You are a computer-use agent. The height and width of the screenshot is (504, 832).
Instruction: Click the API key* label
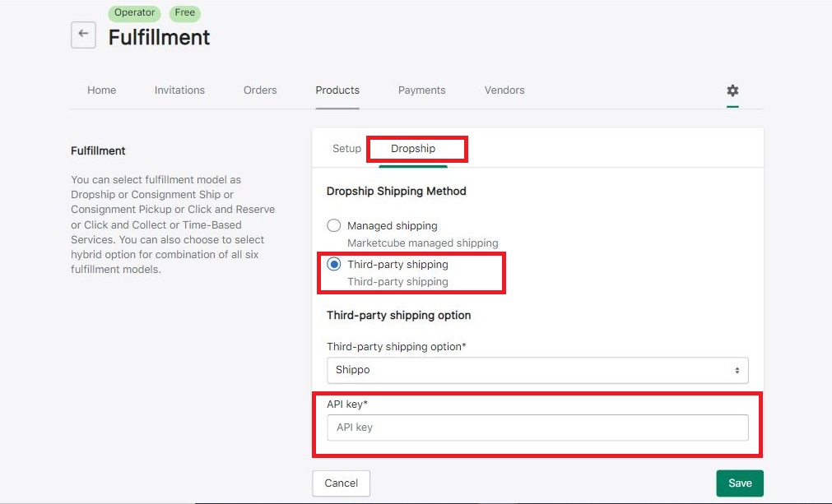[x=347, y=405]
